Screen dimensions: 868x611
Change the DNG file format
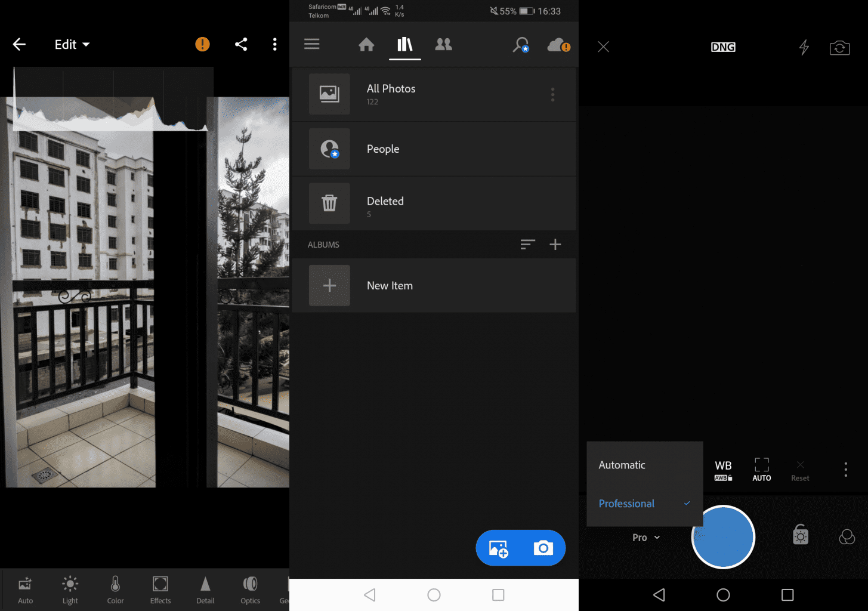723,47
